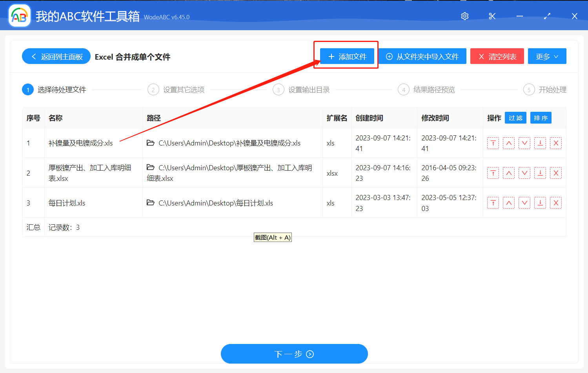Expand the 更多 dropdown menu

(x=547, y=56)
